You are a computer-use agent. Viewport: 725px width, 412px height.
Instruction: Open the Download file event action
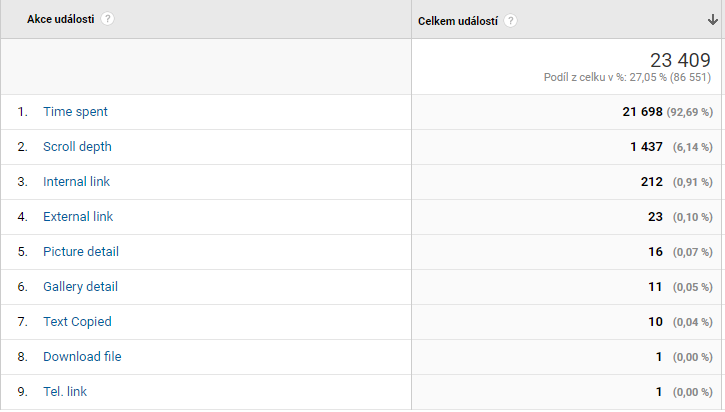[82, 357]
